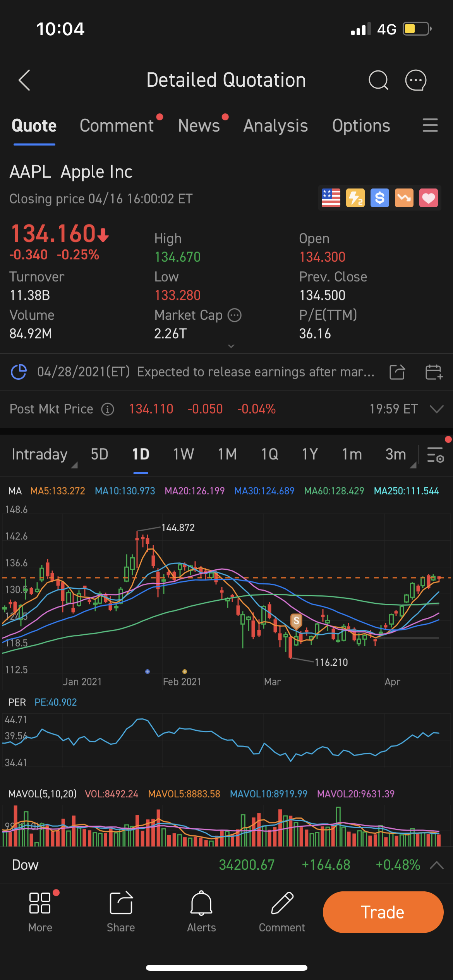
Task: Tap the MA250:111.544 value
Action: [407, 491]
